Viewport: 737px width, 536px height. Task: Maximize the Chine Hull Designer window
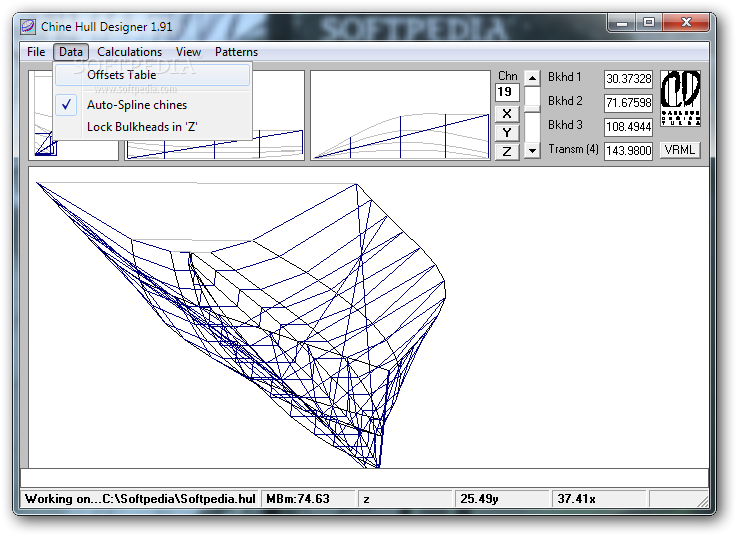point(649,23)
